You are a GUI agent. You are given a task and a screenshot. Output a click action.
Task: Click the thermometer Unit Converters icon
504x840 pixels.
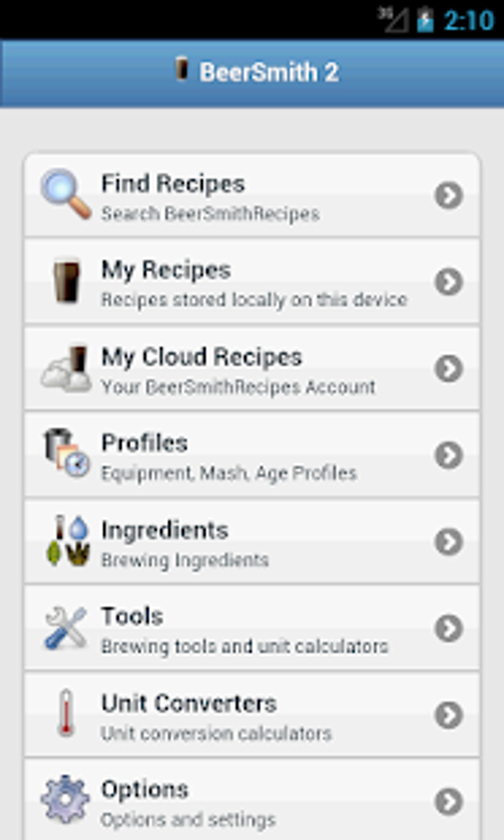pyautogui.click(x=66, y=713)
